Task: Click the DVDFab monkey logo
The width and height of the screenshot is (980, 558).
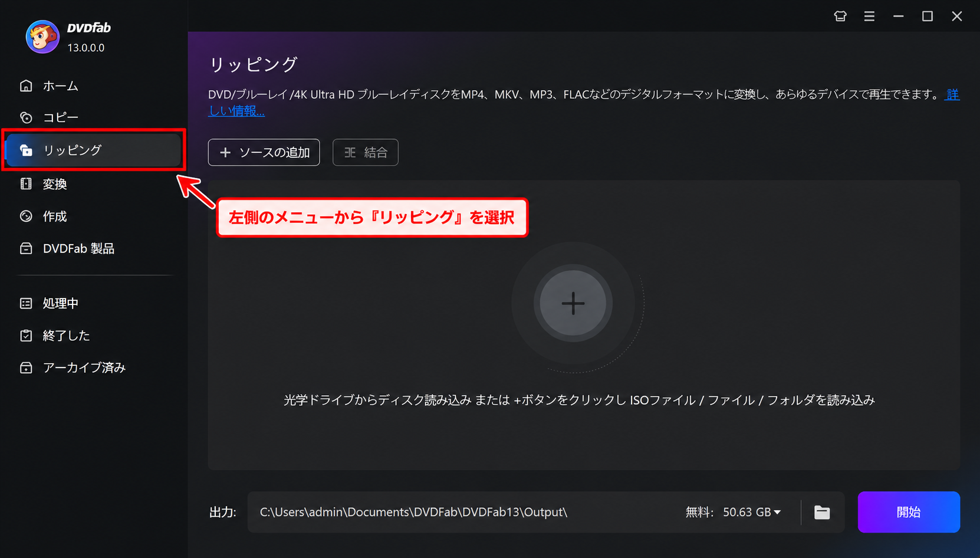Action: point(42,37)
